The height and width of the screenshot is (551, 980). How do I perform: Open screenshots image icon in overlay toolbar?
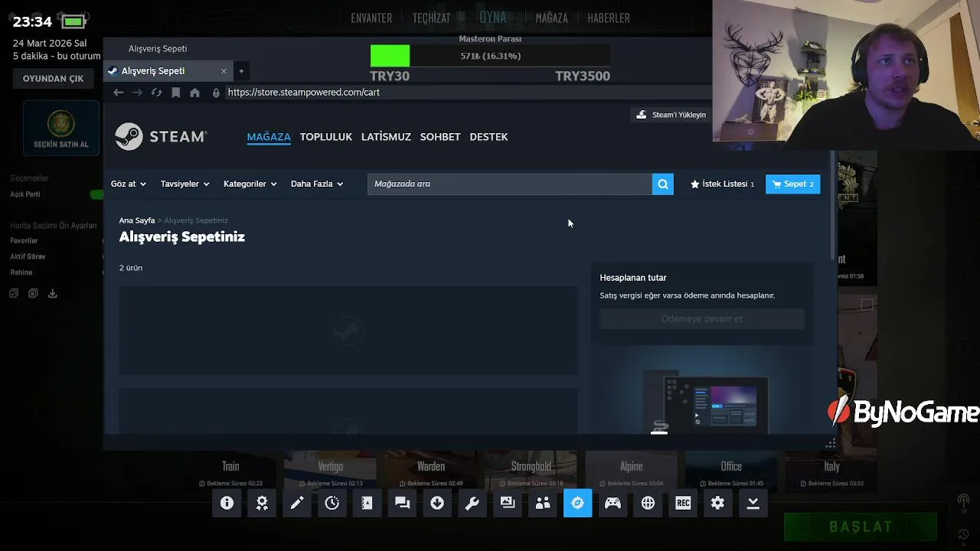(x=508, y=503)
